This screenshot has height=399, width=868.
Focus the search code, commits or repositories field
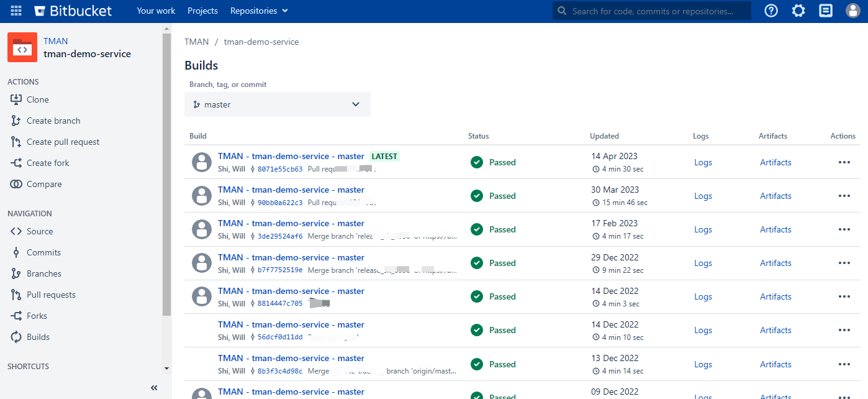[652, 11]
